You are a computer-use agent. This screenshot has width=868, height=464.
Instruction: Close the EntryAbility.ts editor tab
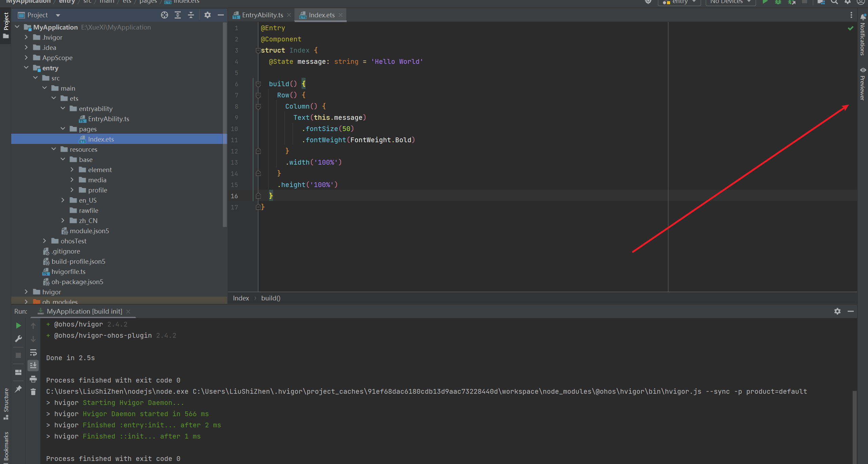point(289,15)
